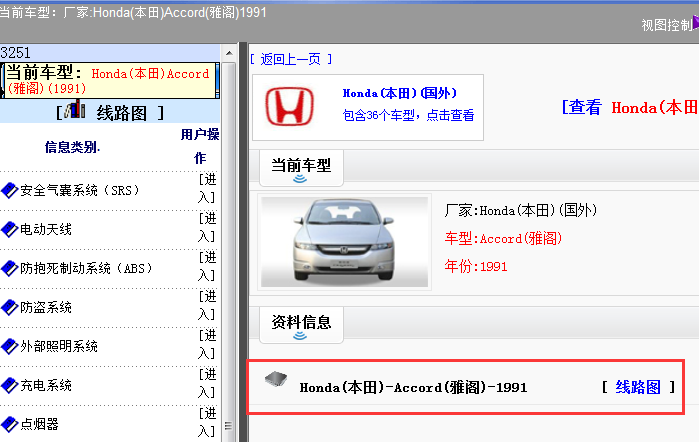Open the blue 线路图 link in 资料信息
The height and width of the screenshot is (442, 699).
[638, 387]
